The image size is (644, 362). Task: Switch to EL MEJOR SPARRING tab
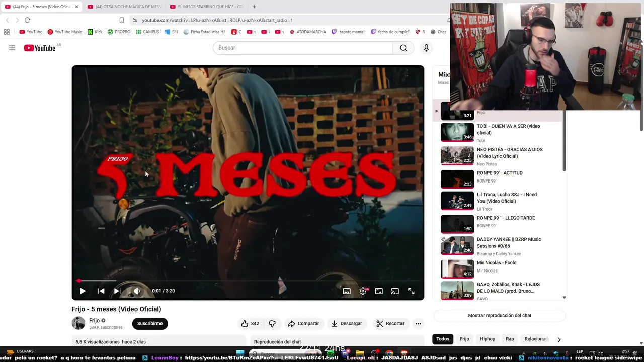(x=206, y=7)
